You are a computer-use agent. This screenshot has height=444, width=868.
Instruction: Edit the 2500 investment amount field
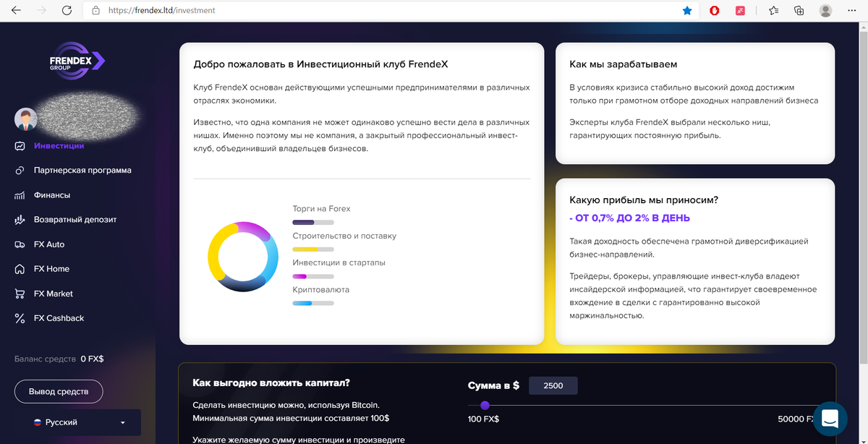(x=553, y=385)
